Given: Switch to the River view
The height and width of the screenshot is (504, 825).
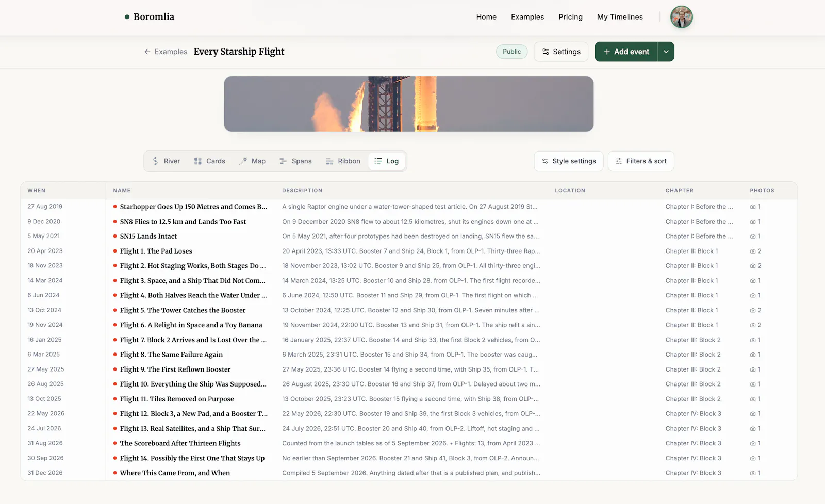Looking at the screenshot, I should pos(166,161).
